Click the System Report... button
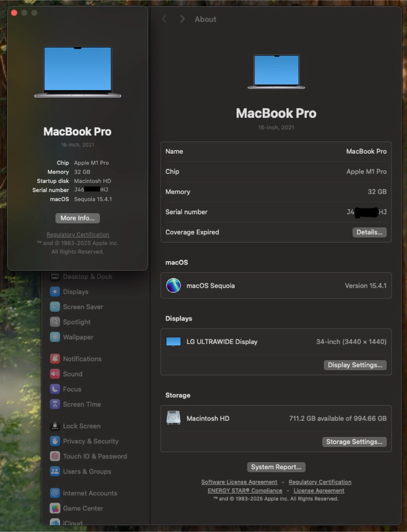The height and width of the screenshot is (532, 407). (276, 467)
